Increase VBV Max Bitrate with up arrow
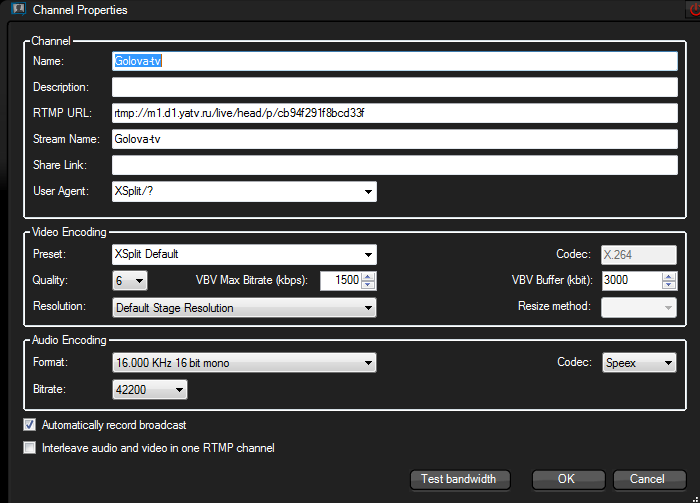 coord(368,277)
